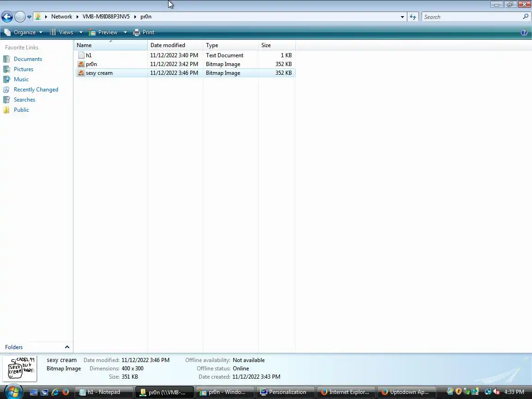Sort by Type column header
This screenshot has width=532, height=399.
(230, 45)
